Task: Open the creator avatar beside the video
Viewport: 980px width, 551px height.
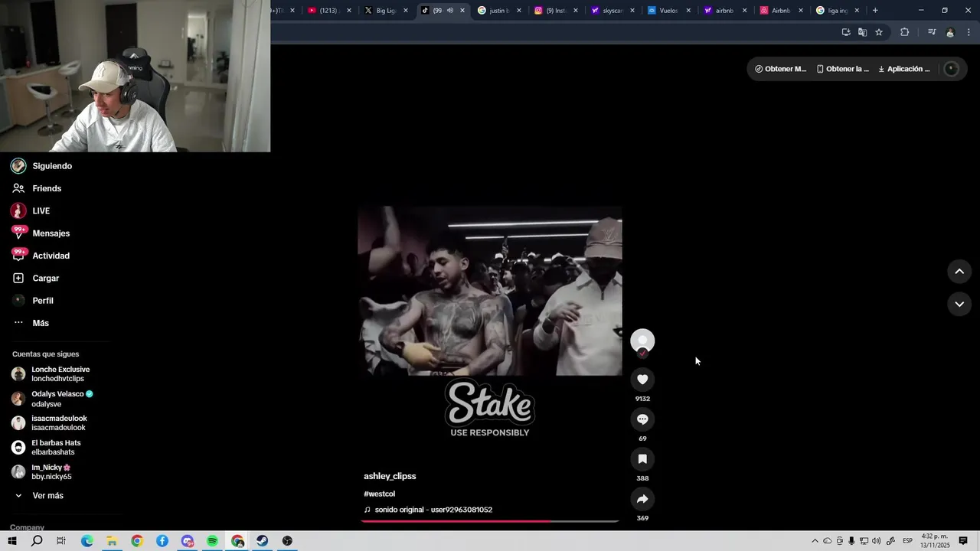Action: tap(642, 341)
